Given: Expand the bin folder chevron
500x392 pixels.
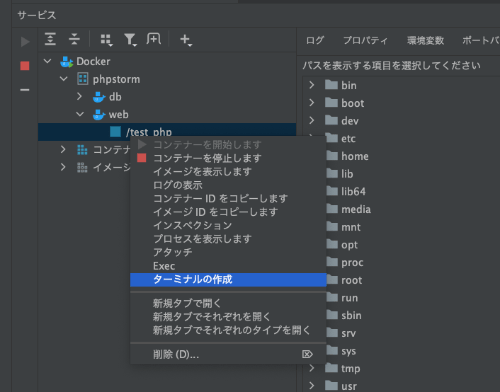Looking at the screenshot, I should coord(312,85).
